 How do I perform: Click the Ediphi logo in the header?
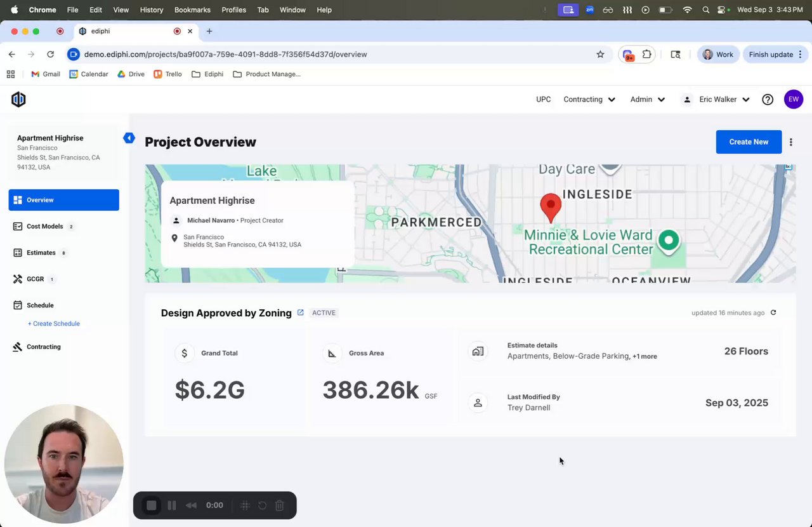click(x=18, y=99)
